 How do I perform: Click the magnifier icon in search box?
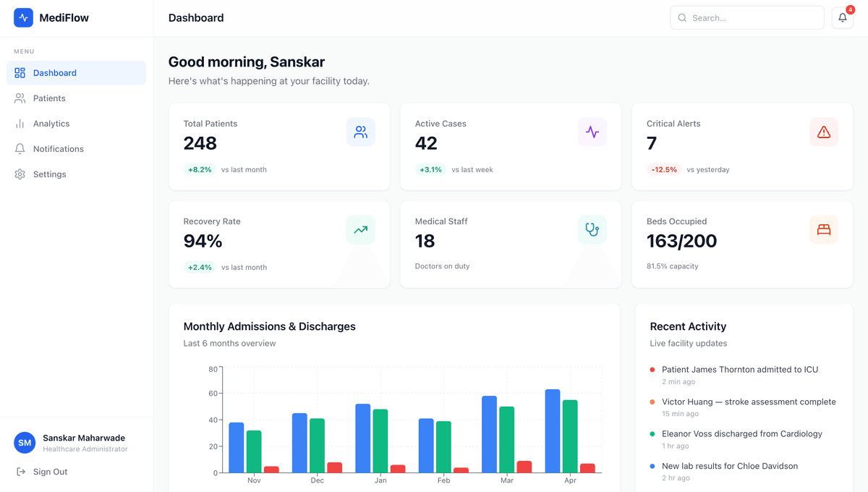point(682,18)
